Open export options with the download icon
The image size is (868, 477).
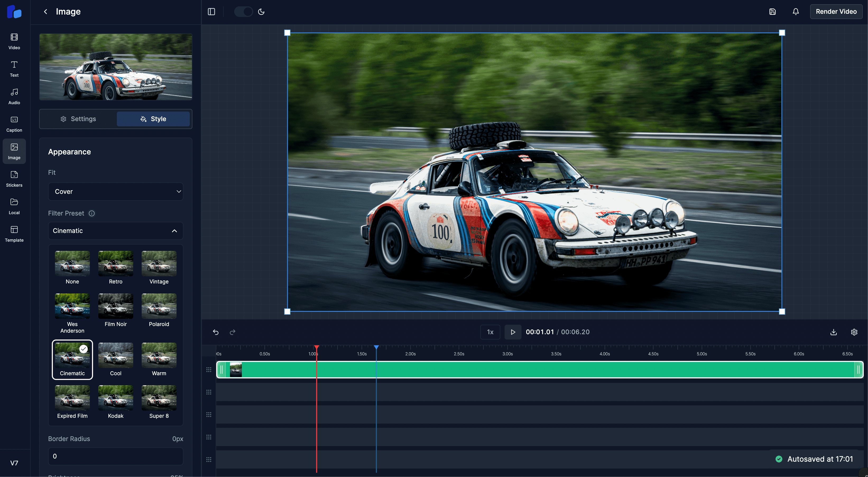coord(834,332)
